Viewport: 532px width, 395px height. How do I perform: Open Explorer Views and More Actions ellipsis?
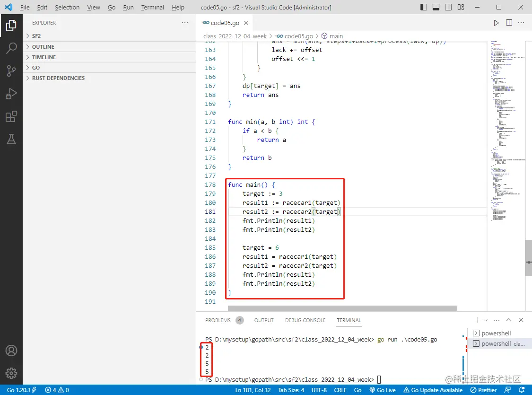185,23
